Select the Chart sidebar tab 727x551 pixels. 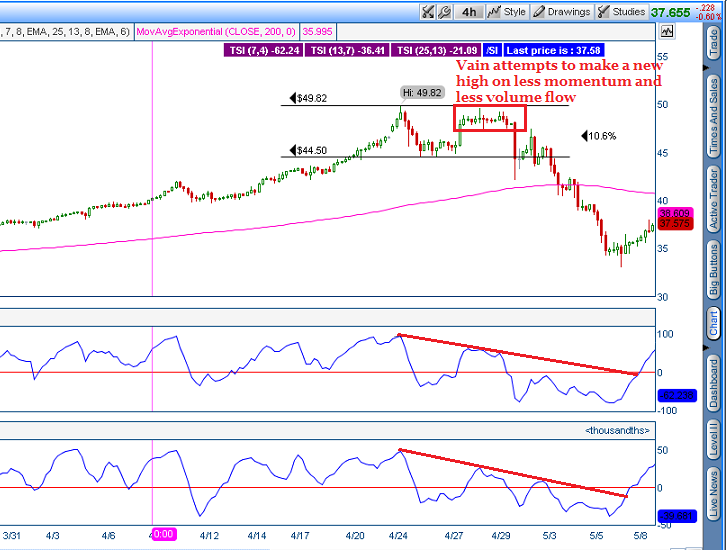tap(714, 322)
